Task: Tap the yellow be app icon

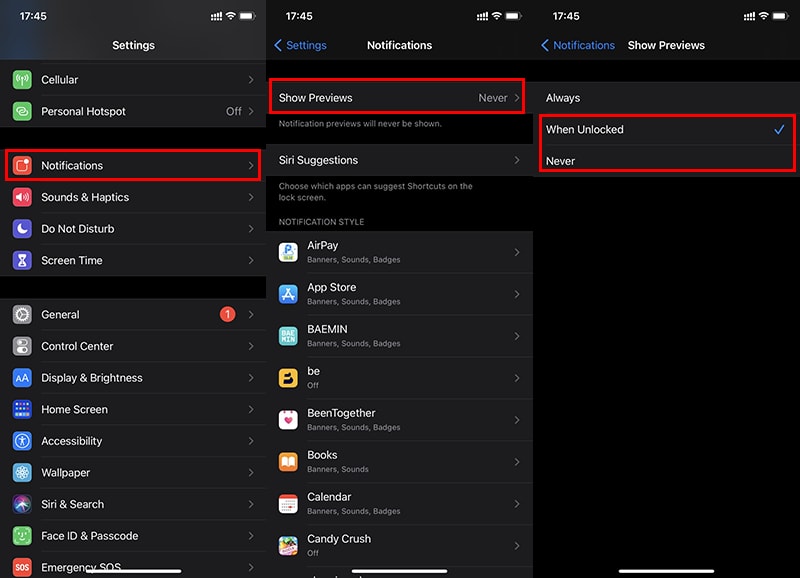Action: pyautogui.click(x=288, y=378)
